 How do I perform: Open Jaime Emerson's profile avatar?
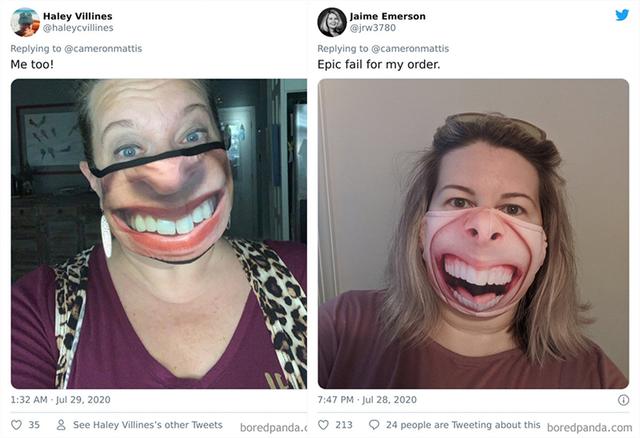click(332, 22)
